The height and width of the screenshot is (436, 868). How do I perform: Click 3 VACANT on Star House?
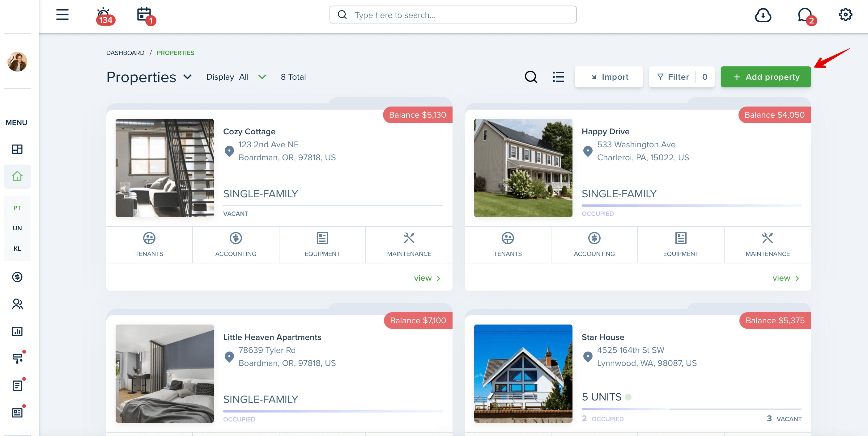coord(784,418)
